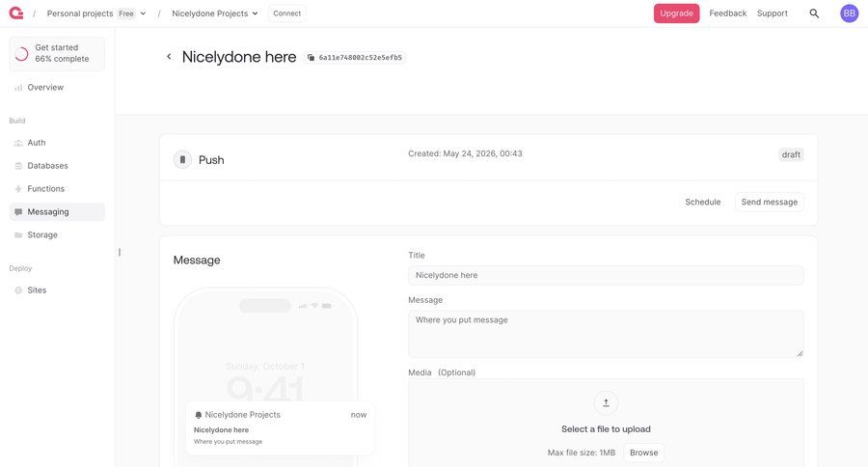Click the get started progress ring
The width and height of the screenshot is (868, 467).
coord(21,54)
